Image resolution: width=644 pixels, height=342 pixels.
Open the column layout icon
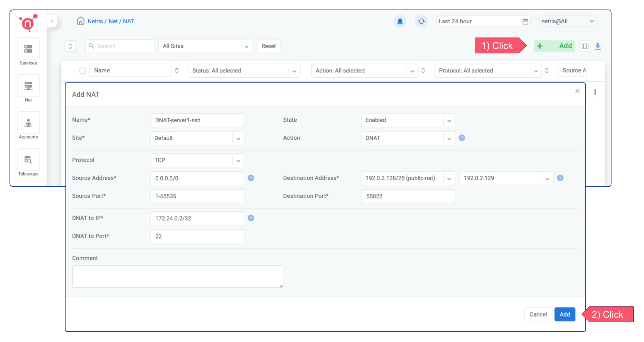[585, 46]
